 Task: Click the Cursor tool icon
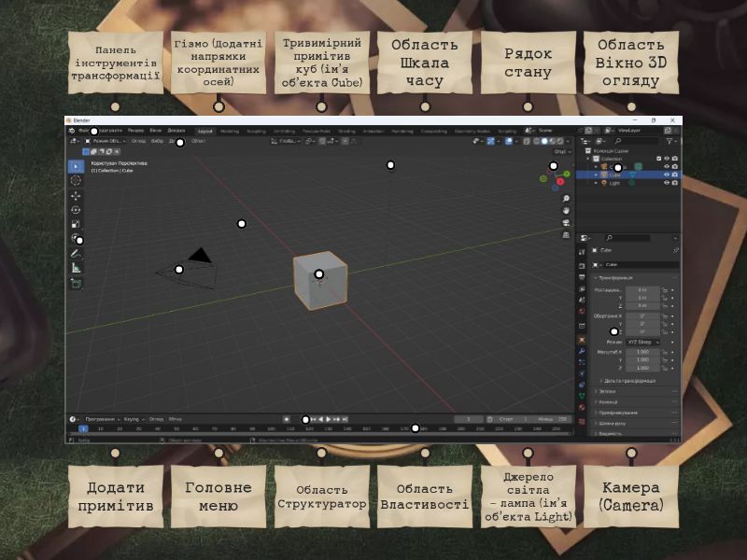(x=77, y=180)
